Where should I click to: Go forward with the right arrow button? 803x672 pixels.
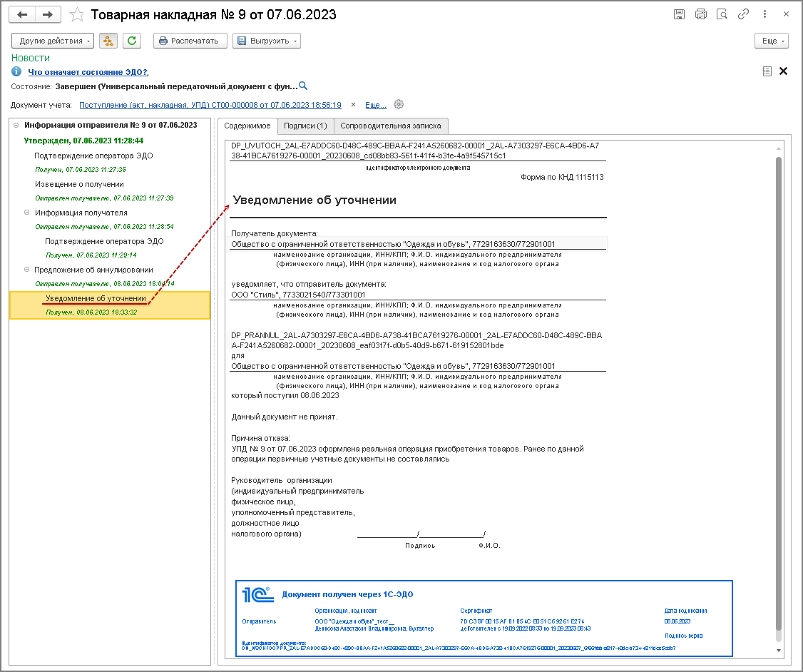coord(48,14)
